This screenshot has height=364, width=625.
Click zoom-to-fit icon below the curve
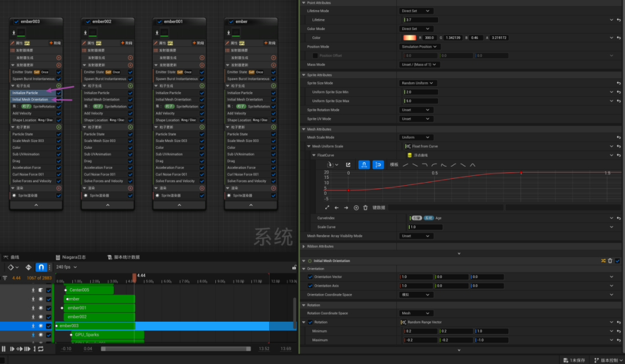[327, 208]
